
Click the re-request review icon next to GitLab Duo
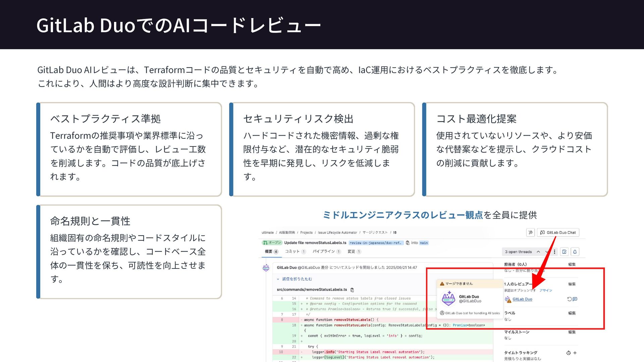coord(569,299)
